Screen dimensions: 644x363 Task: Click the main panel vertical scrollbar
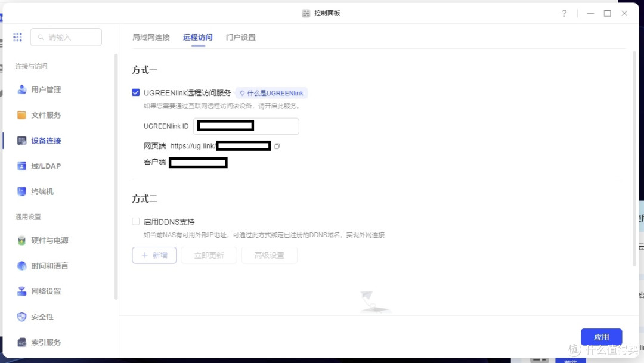(634, 159)
